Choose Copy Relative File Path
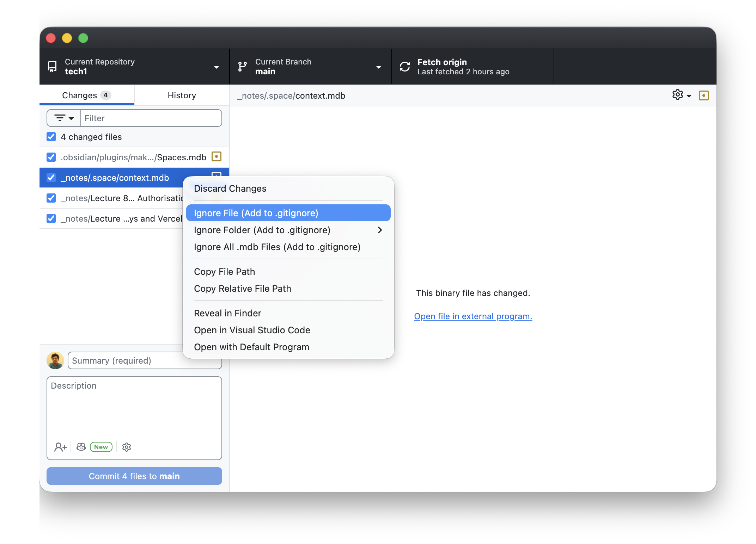 tap(288, 289)
